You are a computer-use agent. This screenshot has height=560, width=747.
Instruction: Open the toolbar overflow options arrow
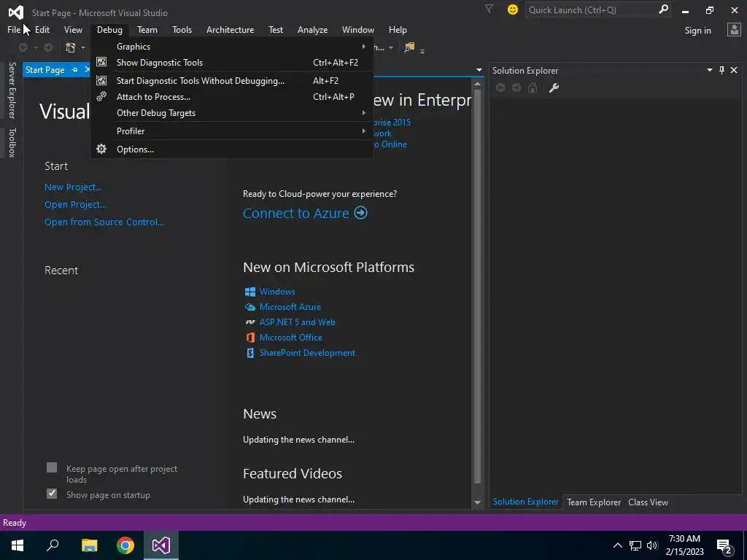tap(422, 51)
